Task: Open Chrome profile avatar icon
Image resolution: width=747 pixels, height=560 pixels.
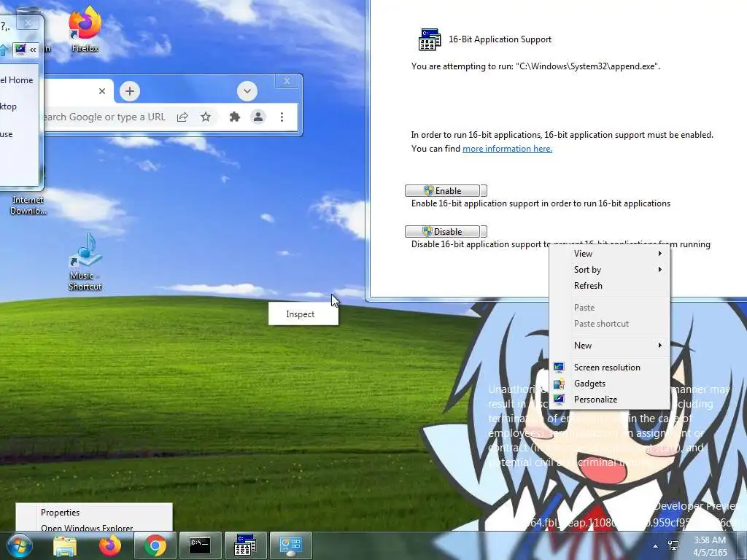Action: (258, 117)
